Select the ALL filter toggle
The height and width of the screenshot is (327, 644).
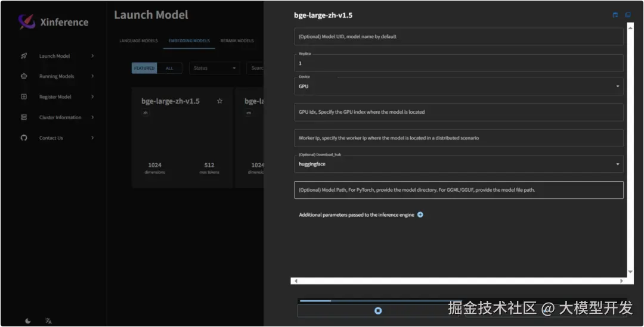tap(169, 68)
